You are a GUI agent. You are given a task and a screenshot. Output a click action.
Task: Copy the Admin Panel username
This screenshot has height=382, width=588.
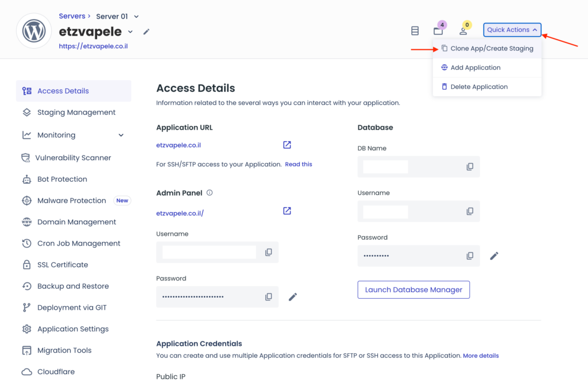point(269,252)
